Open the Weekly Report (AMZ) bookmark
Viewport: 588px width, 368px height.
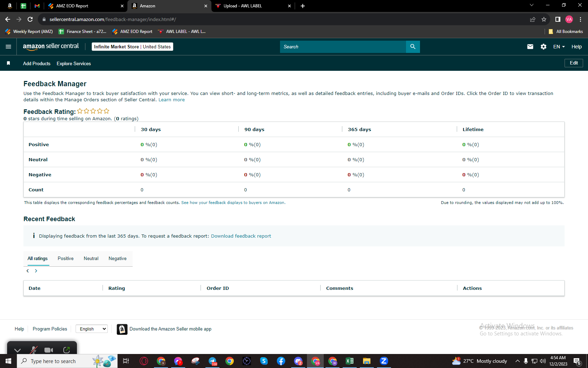tap(29, 32)
